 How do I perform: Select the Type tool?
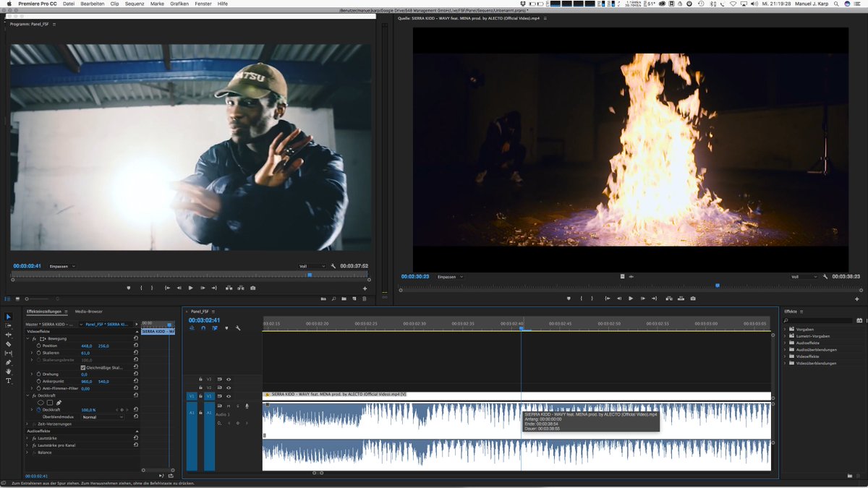pyautogui.click(x=9, y=380)
